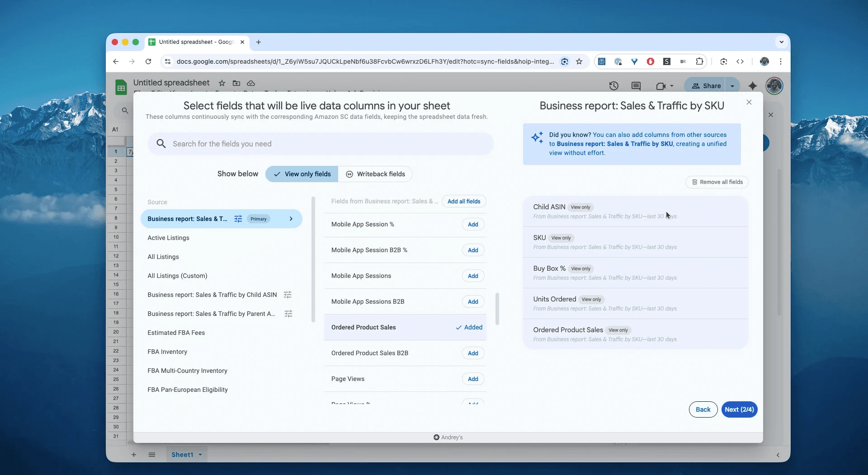Collapse side panel arrow at bottom right
The image size is (868, 475).
tap(778, 455)
